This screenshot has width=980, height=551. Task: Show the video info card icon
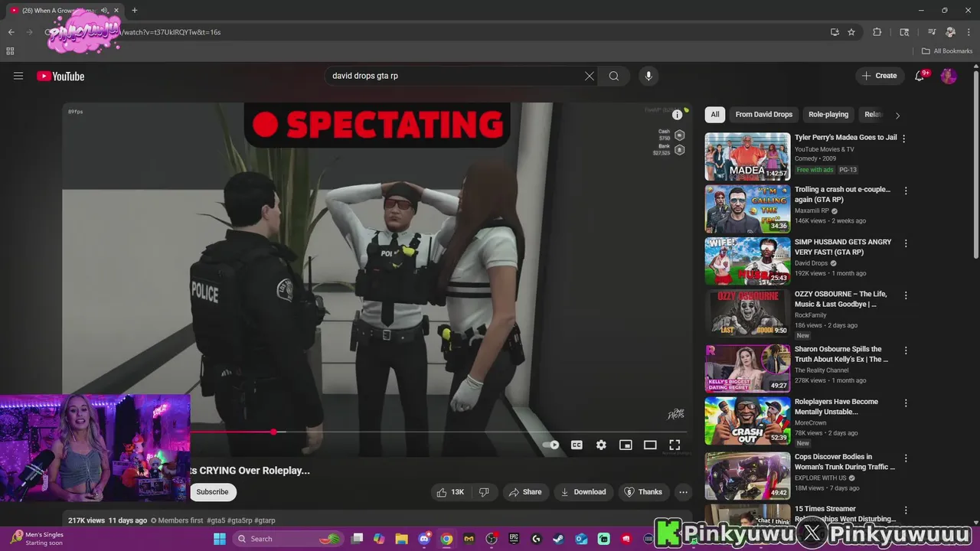click(677, 115)
